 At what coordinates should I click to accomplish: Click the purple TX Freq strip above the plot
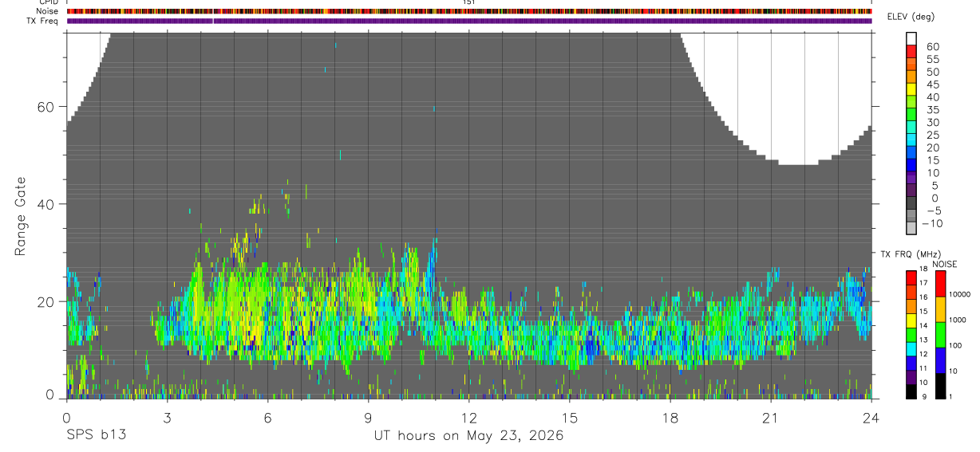(x=469, y=21)
